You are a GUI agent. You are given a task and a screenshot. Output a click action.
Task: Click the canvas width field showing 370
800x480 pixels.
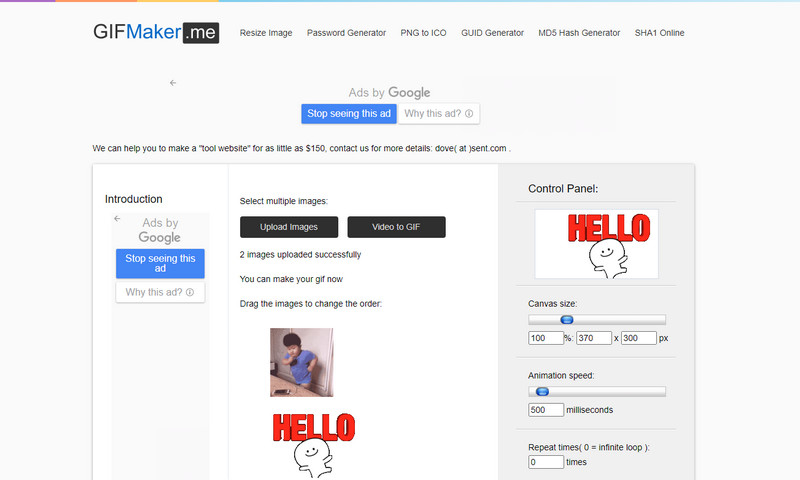[x=593, y=338]
